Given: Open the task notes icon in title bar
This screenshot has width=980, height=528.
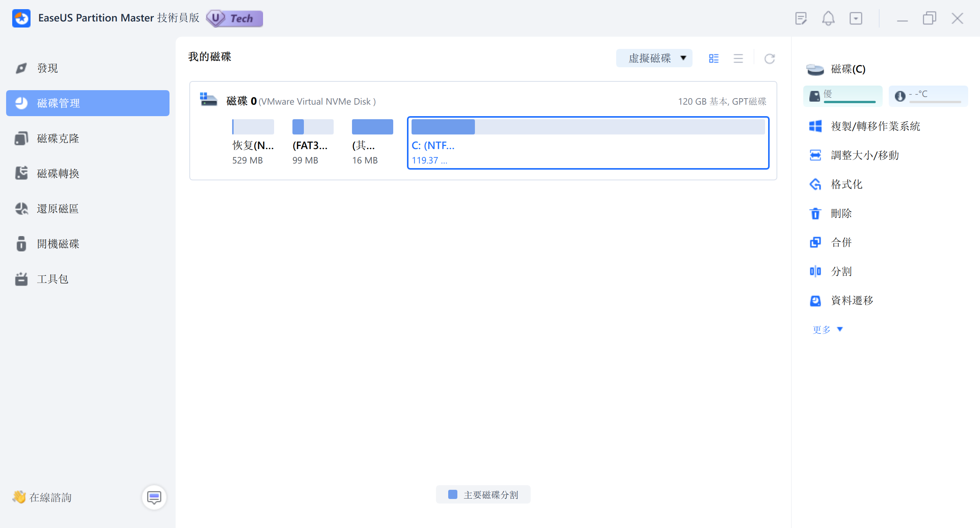Looking at the screenshot, I should tap(801, 18).
